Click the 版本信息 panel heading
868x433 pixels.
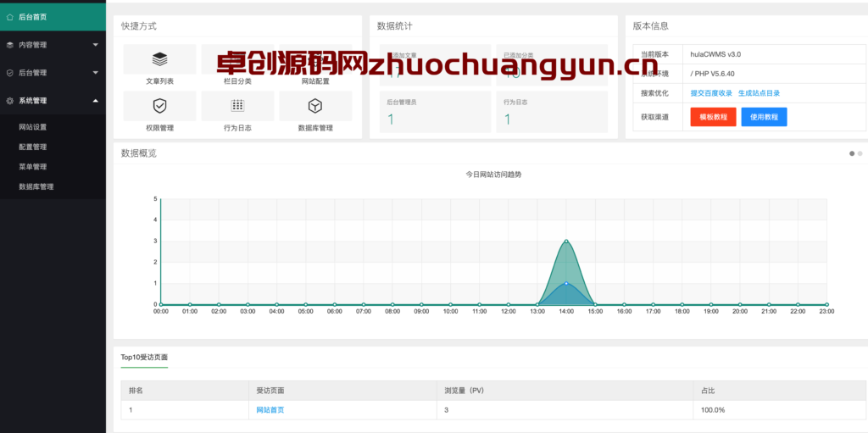pyautogui.click(x=650, y=26)
